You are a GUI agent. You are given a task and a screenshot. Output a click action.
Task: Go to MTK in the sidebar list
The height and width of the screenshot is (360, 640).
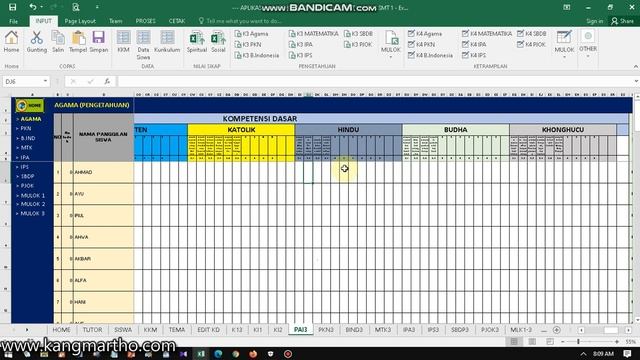tap(26, 147)
